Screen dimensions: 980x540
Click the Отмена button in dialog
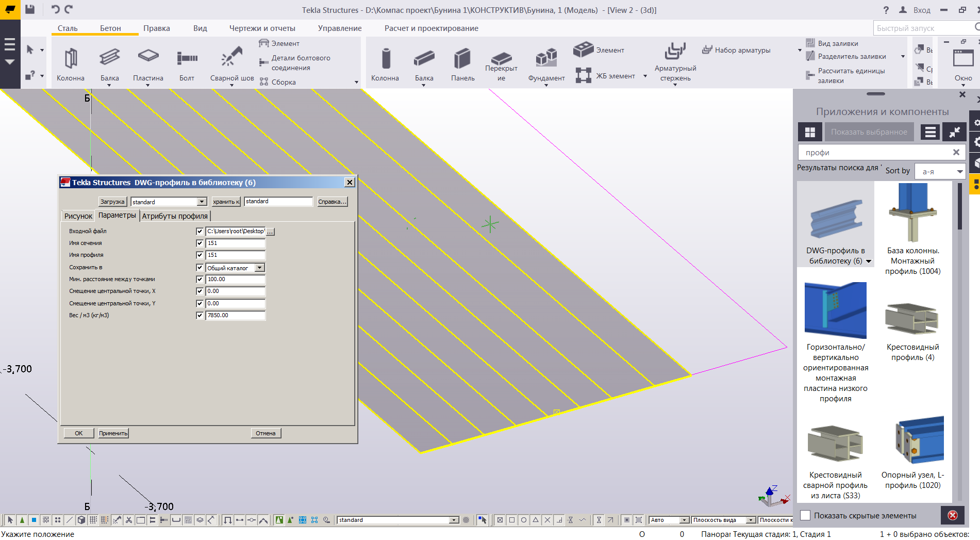coord(265,433)
